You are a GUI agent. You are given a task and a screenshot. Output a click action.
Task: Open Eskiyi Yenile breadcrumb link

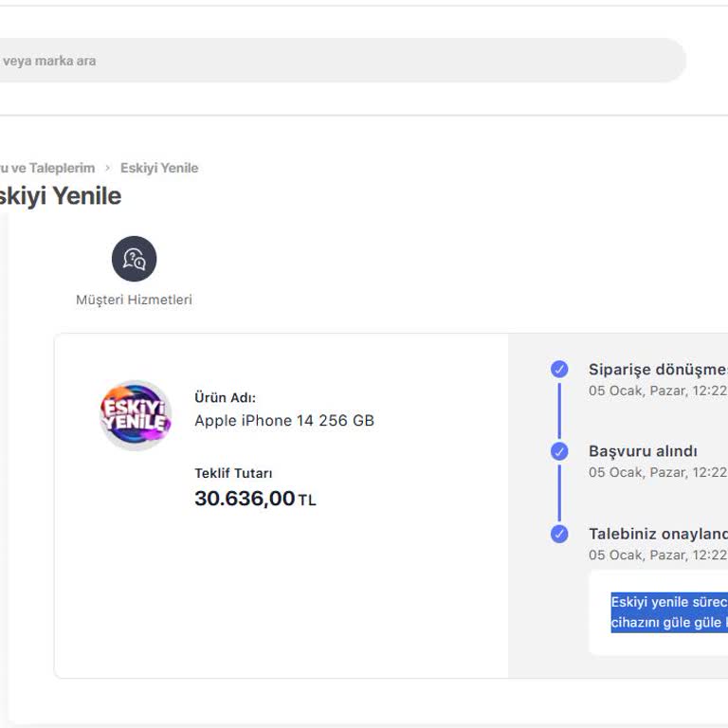[159, 168]
